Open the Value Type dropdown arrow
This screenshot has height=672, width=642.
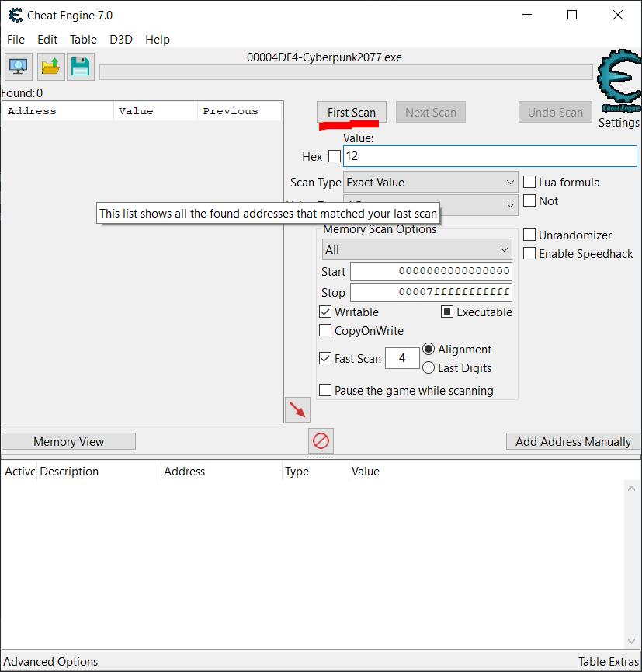510,205
